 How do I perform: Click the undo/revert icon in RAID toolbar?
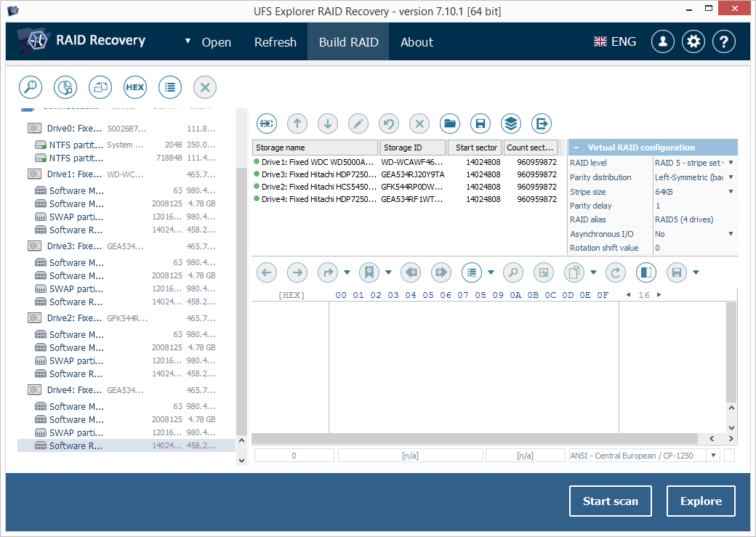(389, 124)
